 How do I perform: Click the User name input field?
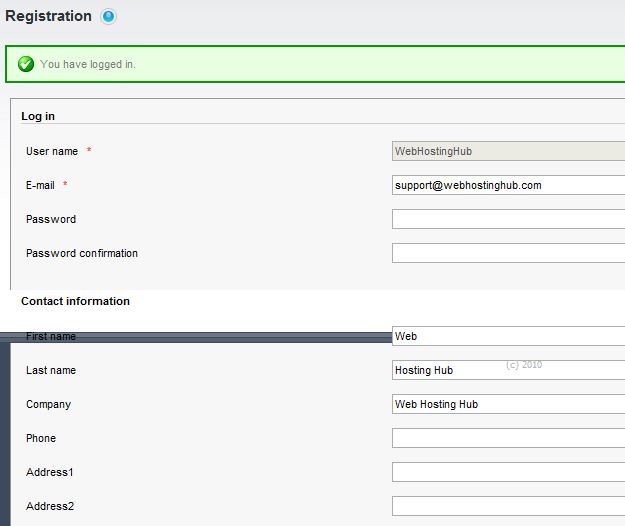click(x=508, y=151)
